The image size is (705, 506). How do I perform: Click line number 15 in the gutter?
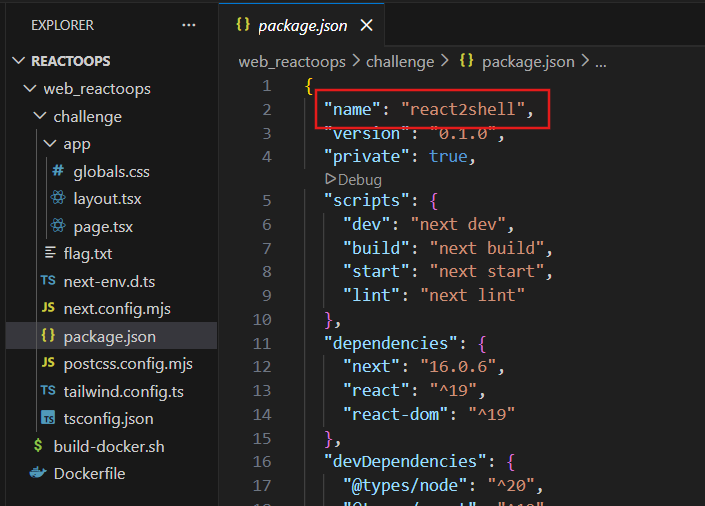tap(262, 438)
